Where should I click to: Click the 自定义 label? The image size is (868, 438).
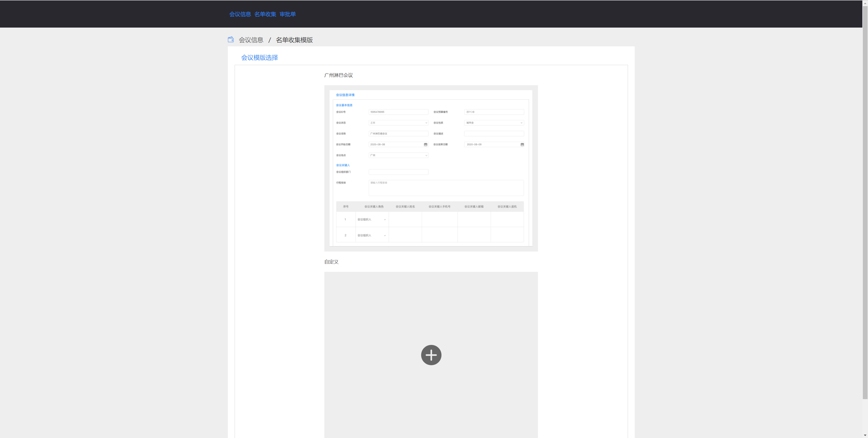coord(331,262)
